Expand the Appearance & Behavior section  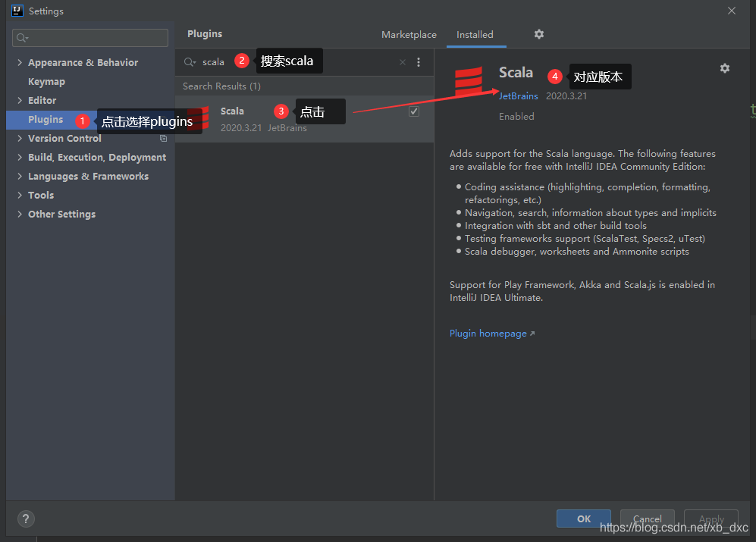coord(20,62)
